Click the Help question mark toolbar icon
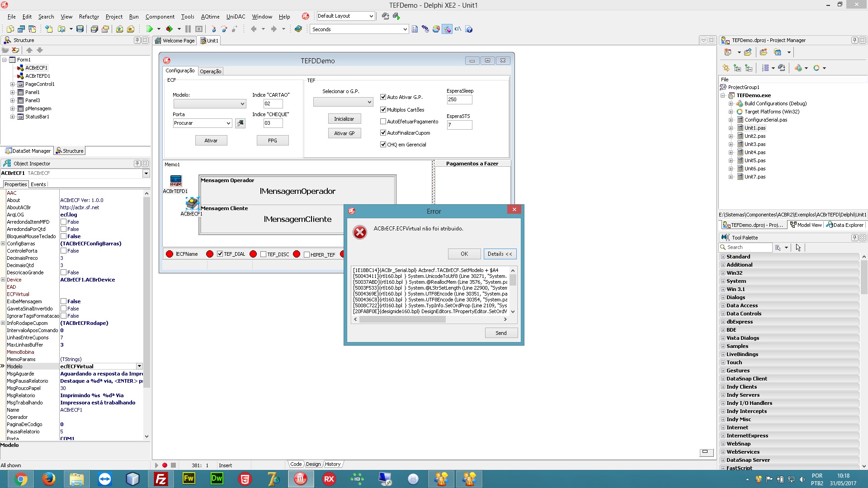The image size is (868, 488). pyautogui.click(x=469, y=29)
